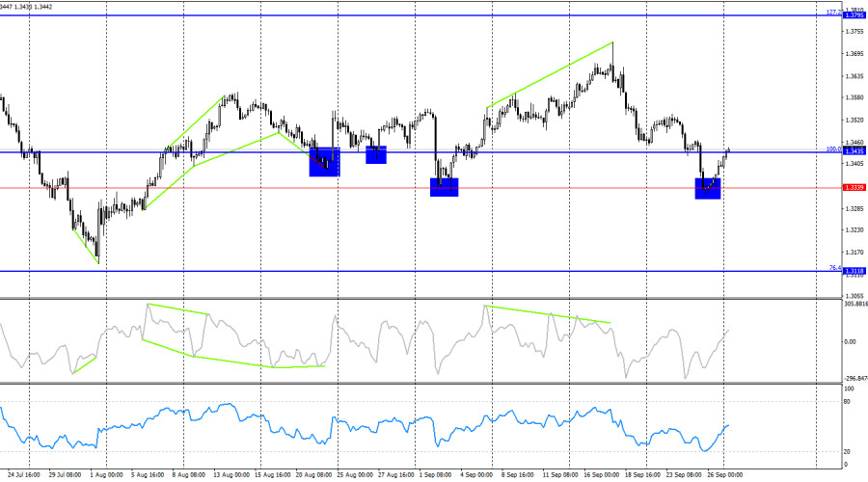Click the blue 1.3118 price level label
The width and height of the screenshot is (868, 482).
tap(854, 271)
